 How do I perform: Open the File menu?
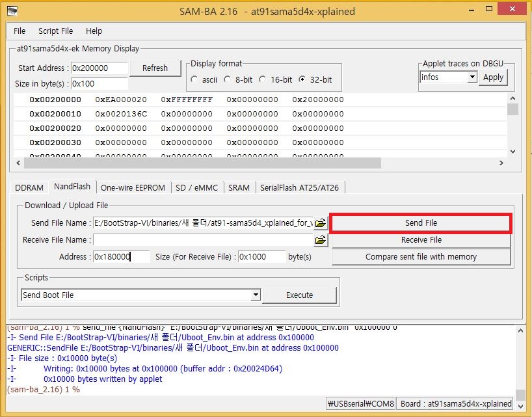click(x=20, y=31)
